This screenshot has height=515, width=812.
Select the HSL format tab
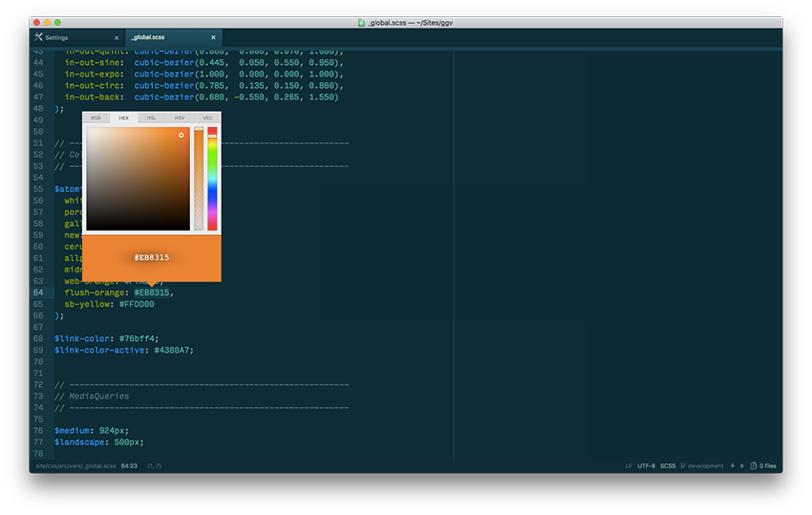(x=152, y=118)
